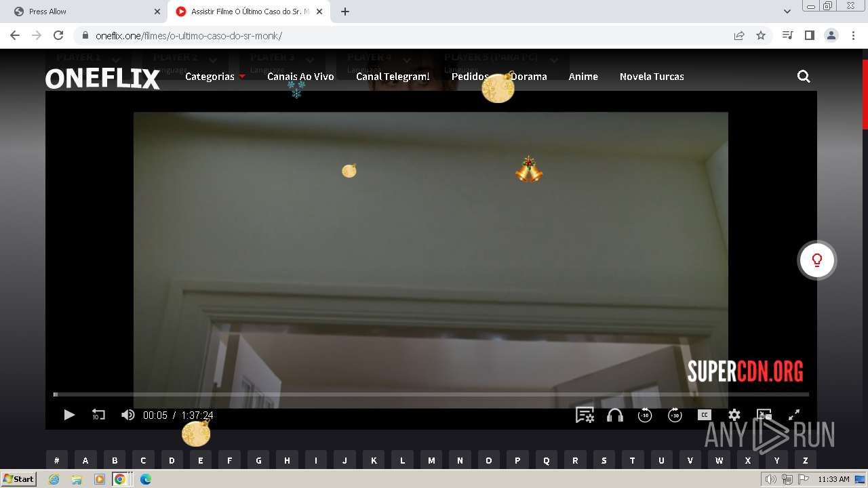This screenshot has width=868, height=488.
Task: Reload the page
Action: point(58,35)
